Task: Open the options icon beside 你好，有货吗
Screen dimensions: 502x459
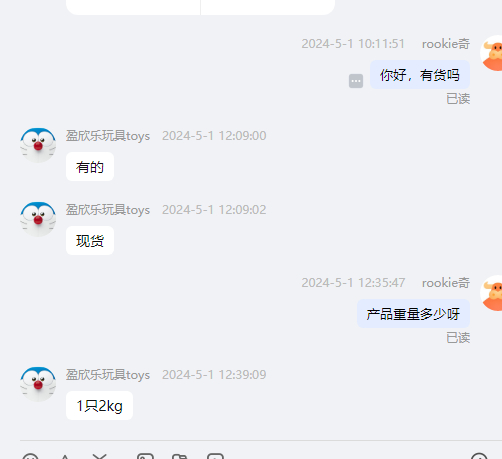Action: click(356, 81)
